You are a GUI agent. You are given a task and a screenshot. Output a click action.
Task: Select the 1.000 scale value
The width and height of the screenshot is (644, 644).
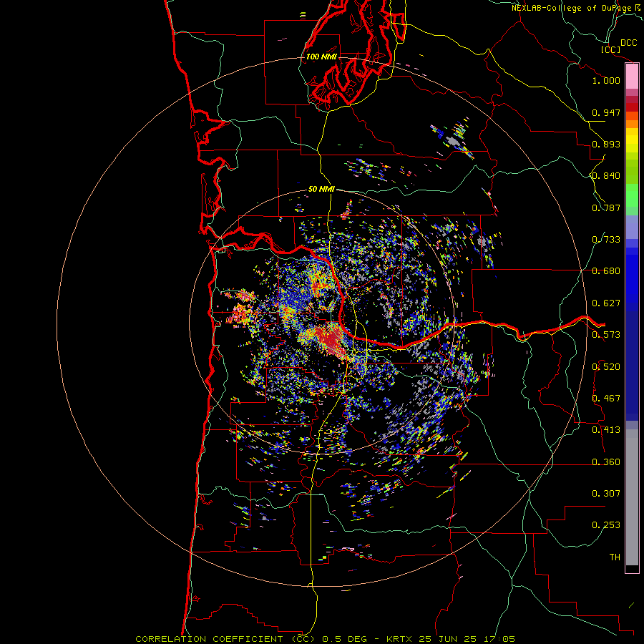(x=606, y=80)
